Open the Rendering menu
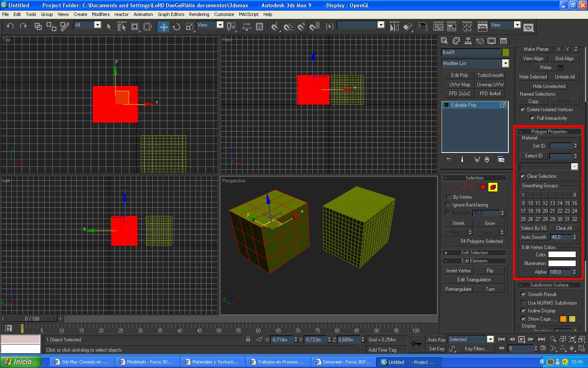This screenshot has height=368, width=588. 199,14
